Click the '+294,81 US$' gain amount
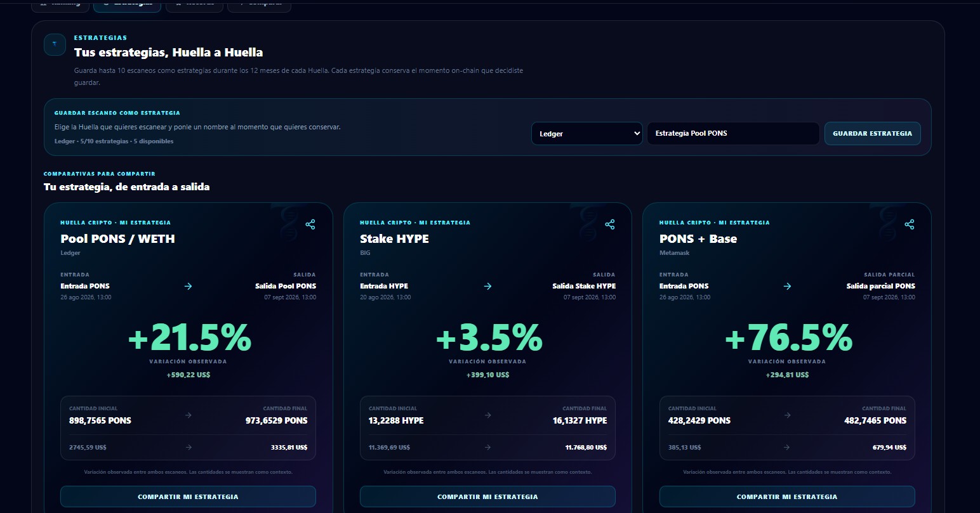The height and width of the screenshot is (513, 980). pyautogui.click(x=788, y=375)
